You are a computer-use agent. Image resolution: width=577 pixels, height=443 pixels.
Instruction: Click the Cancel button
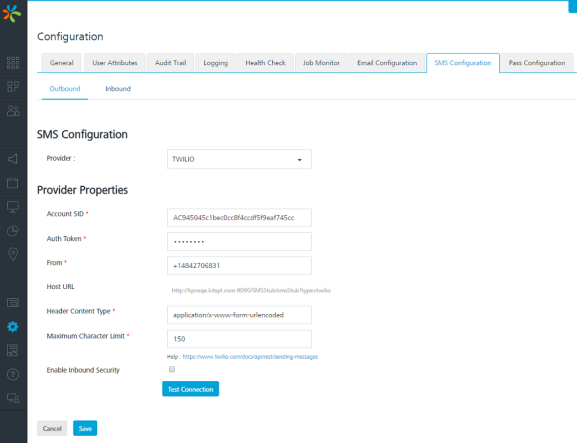coord(52,428)
